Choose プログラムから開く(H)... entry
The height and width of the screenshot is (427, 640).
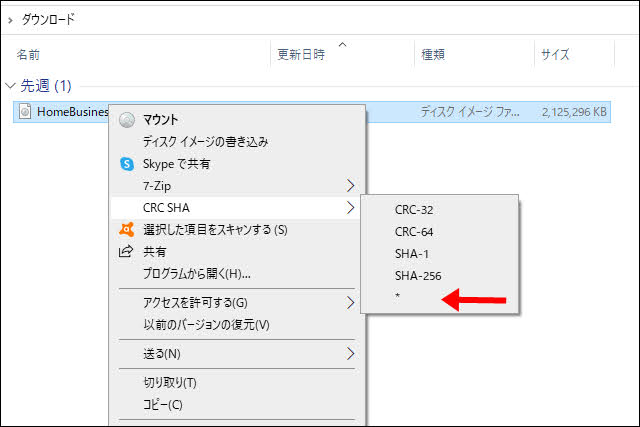[237, 274]
